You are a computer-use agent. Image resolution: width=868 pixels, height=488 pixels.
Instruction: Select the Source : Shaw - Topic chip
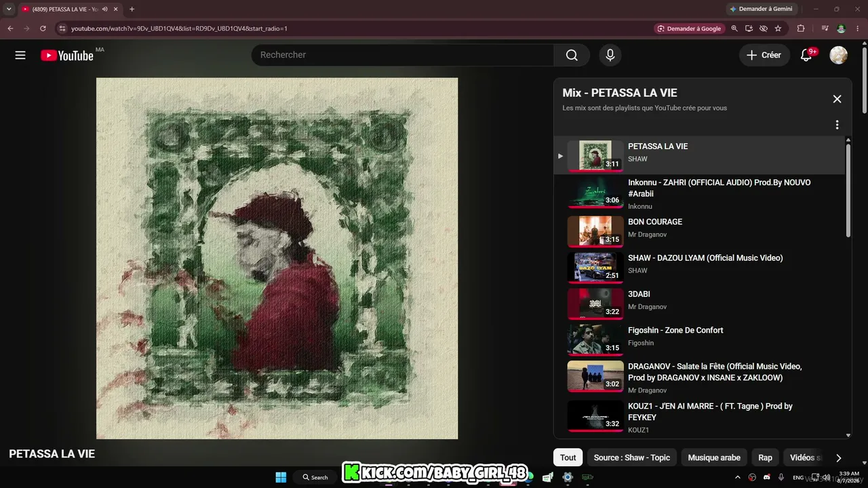[x=632, y=457]
